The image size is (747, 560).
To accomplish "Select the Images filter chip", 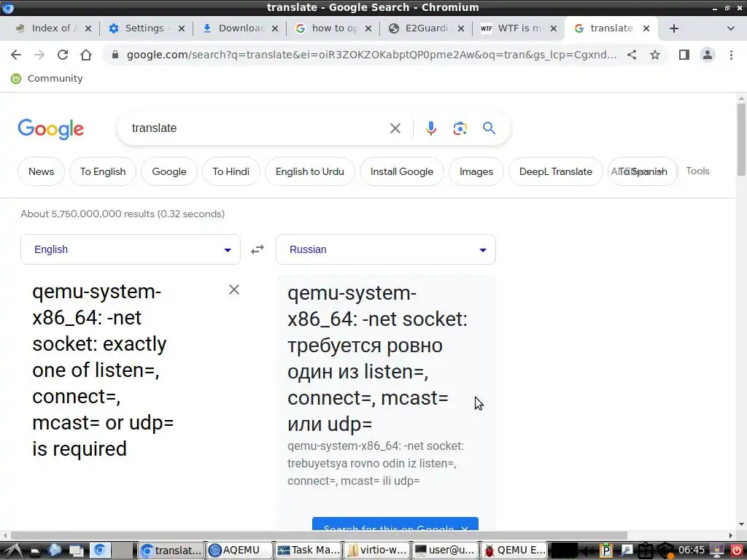I will click(476, 171).
